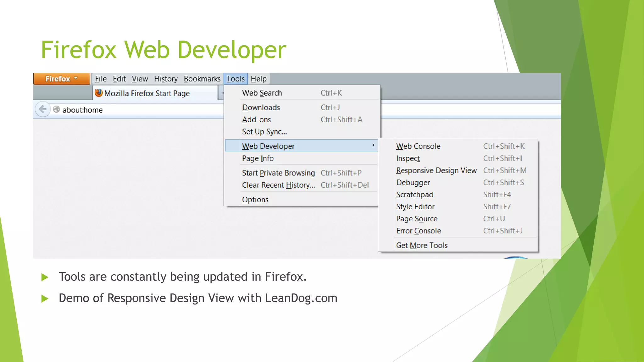Choose Set Up Sync... entry
The image size is (644, 362).
[x=302, y=132]
